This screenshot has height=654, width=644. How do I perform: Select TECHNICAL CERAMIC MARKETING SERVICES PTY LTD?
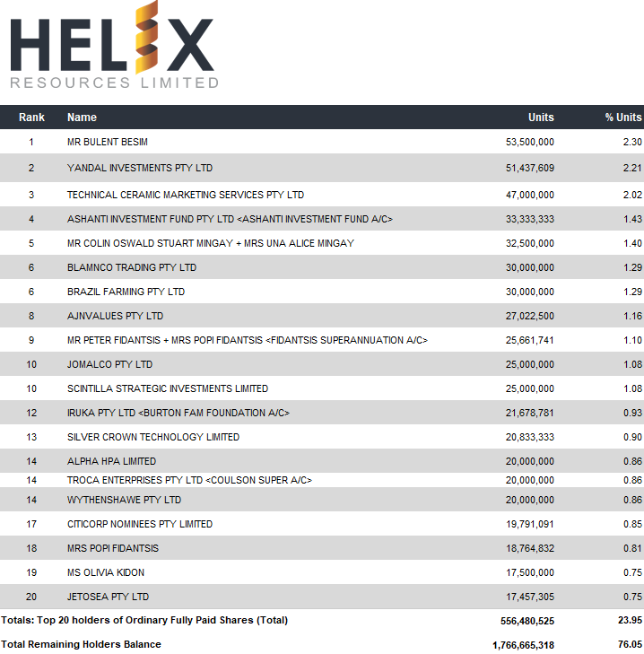(186, 195)
